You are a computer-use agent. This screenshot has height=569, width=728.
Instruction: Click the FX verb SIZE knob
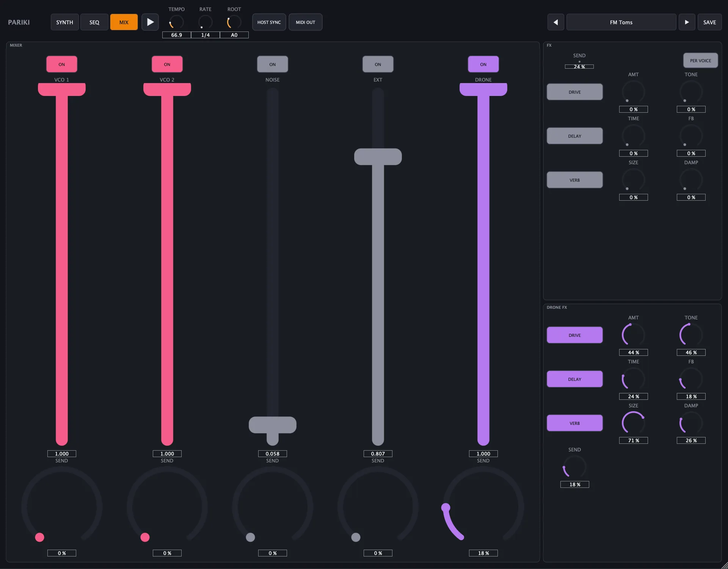click(x=633, y=180)
